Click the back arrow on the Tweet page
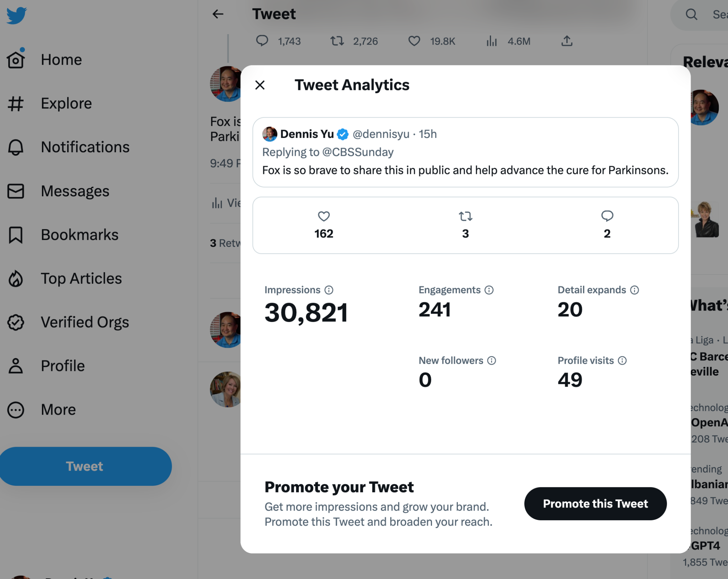 point(218,14)
